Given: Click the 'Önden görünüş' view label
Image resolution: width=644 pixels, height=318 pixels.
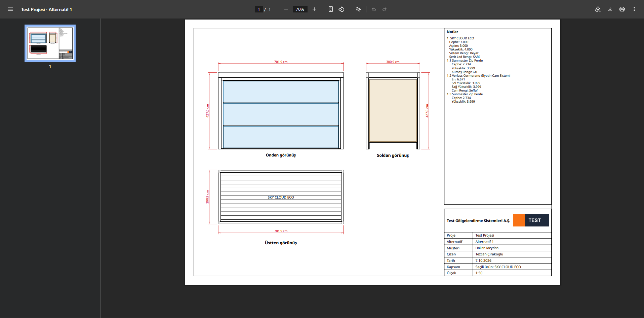Looking at the screenshot, I should click(281, 155).
